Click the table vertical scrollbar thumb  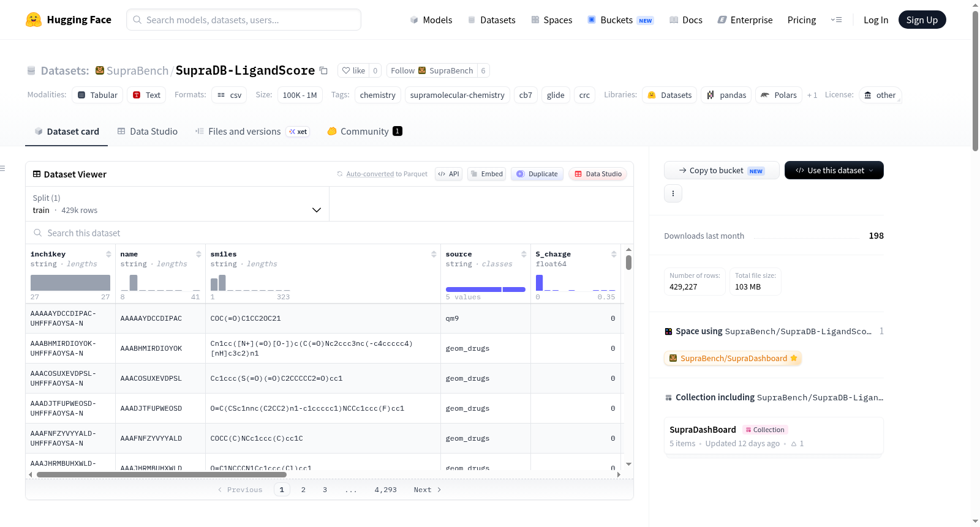pyautogui.click(x=628, y=263)
